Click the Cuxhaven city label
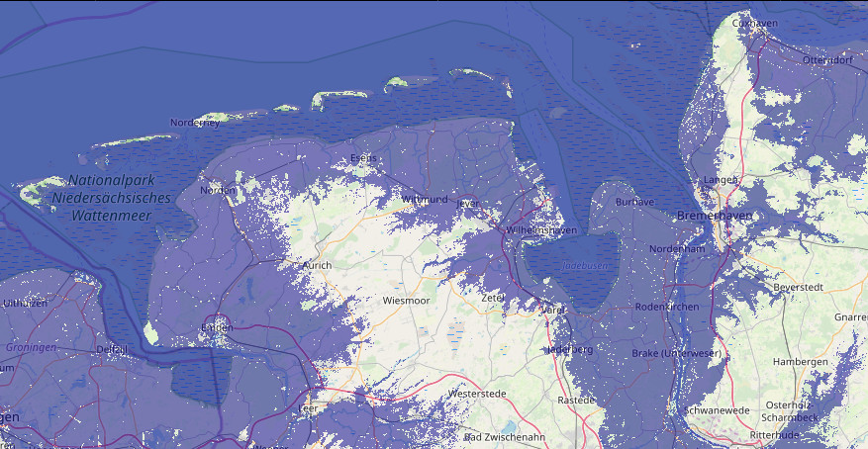The width and height of the screenshot is (868, 449). (754, 22)
